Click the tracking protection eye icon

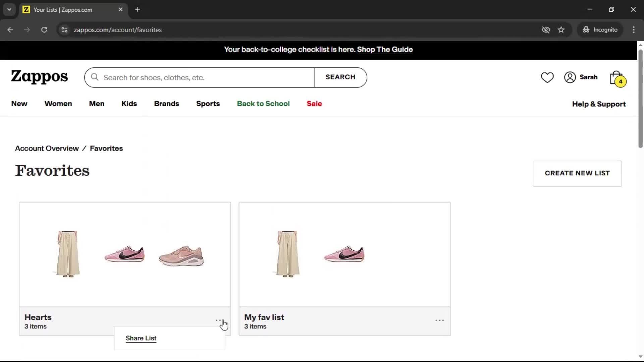tap(546, 30)
